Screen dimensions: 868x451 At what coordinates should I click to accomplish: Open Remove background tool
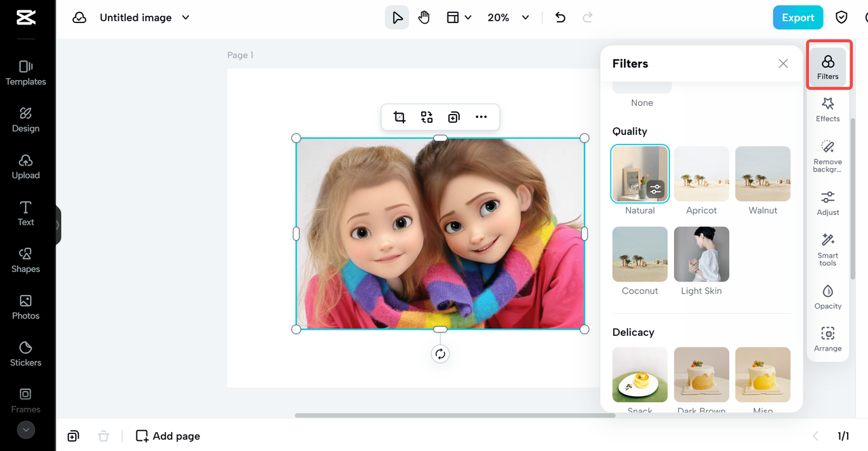tap(827, 155)
